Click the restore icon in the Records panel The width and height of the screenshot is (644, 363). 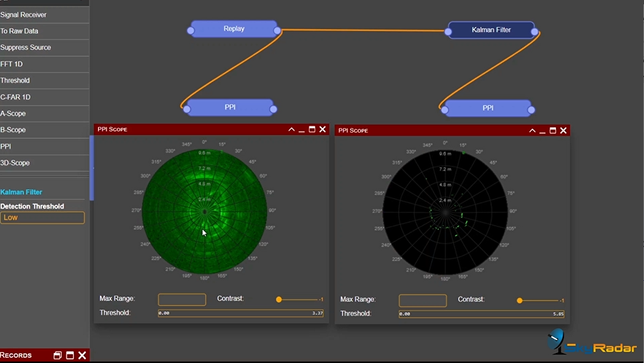[57, 355]
